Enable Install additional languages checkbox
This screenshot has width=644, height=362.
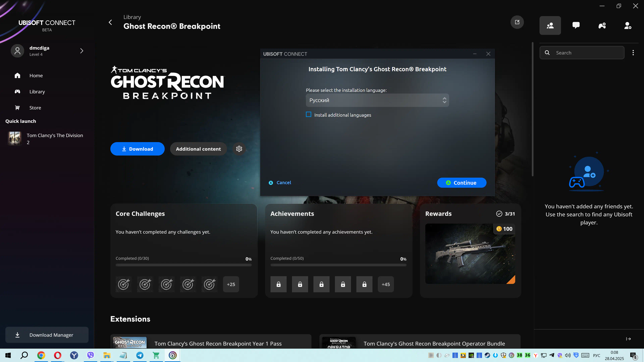coord(309,114)
